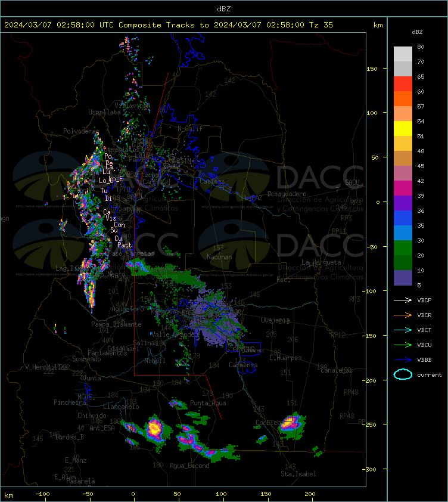Click the -300 vertical axis label
The image size is (448, 502).
pyautogui.click(x=371, y=469)
